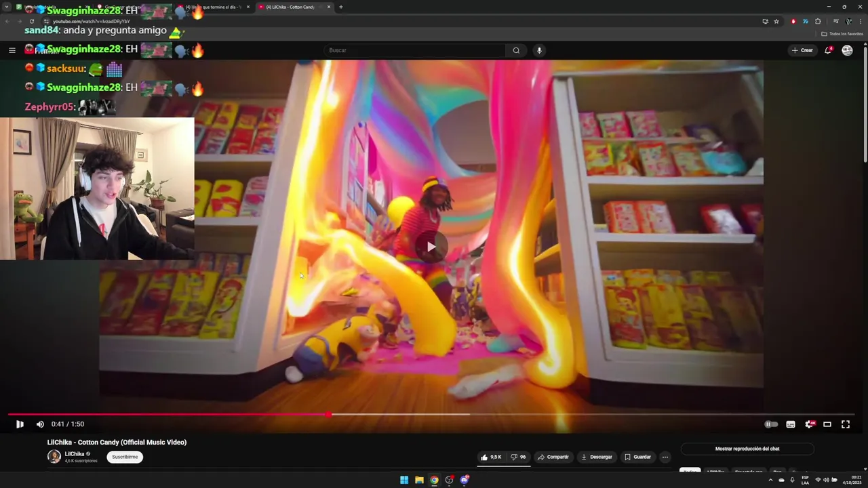Click the large play icon in the video center
This screenshot has width=868, height=488.
click(x=431, y=247)
